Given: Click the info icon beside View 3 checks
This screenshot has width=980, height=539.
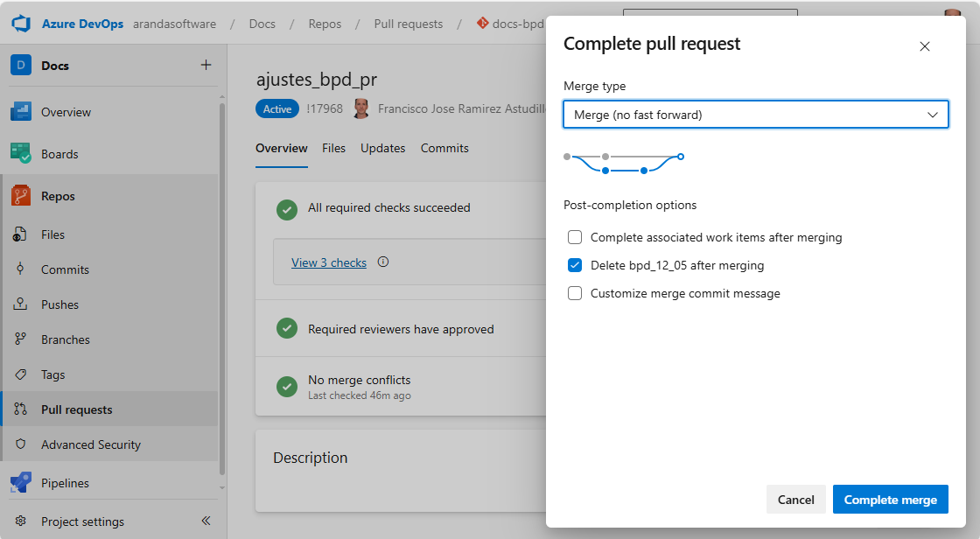Looking at the screenshot, I should (x=382, y=262).
